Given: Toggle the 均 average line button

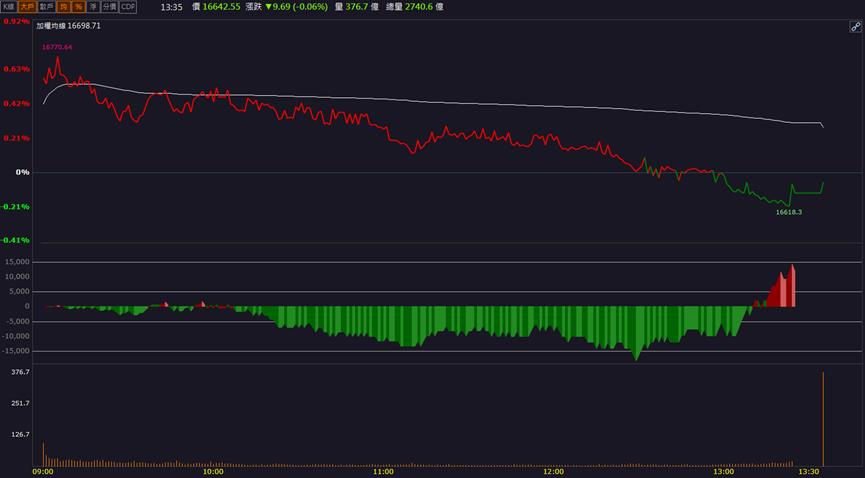Looking at the screenshot, I should [63, 7].
